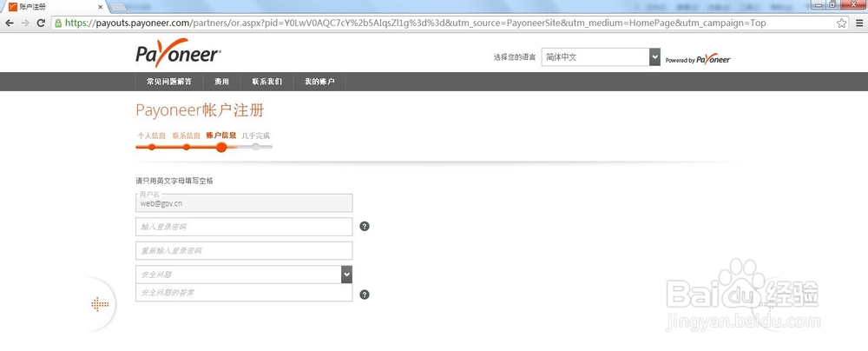Image resolution: width=868 pixels, height=351 pixels.
Task: Select current 账户信息 step marker
Action: (221, 147)
